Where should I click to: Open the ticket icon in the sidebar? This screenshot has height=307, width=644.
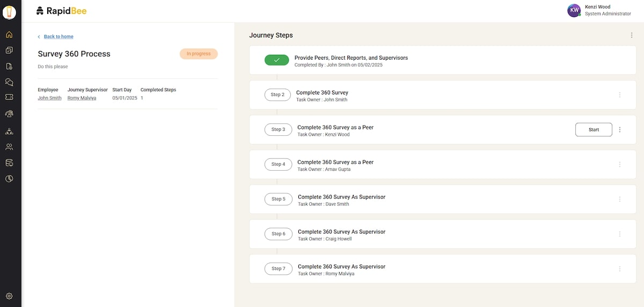(x=9, y=97)
